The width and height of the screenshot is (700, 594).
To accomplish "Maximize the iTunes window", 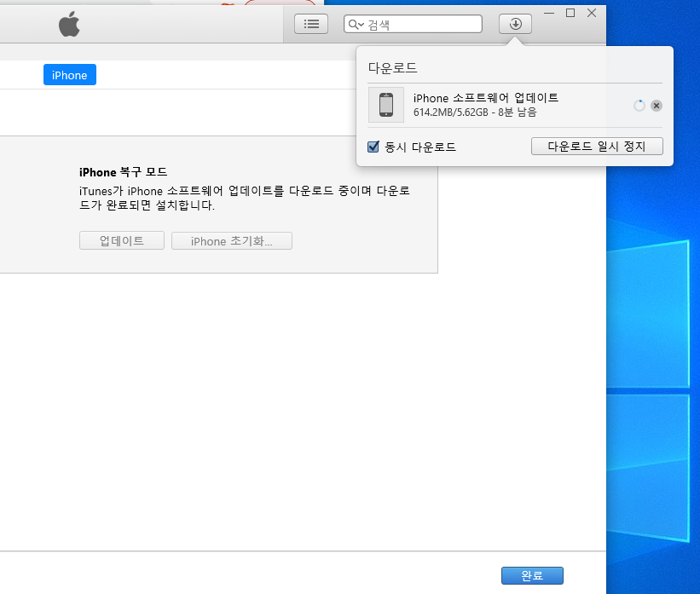I will [570, 14].
